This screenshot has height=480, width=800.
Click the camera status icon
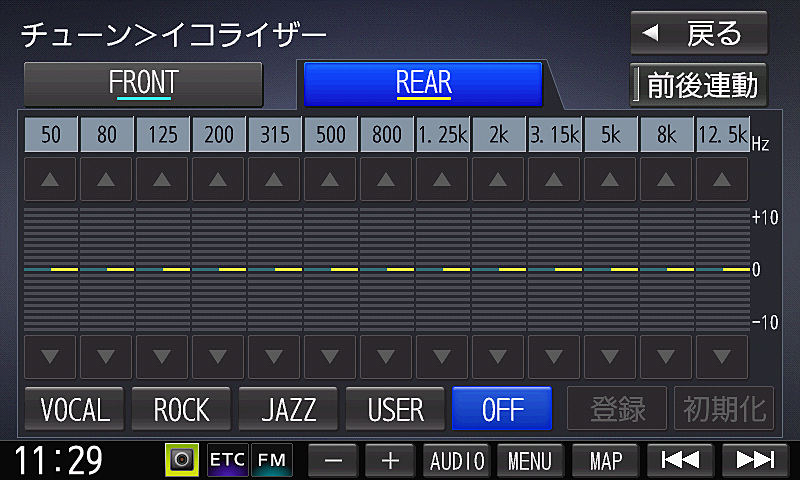tap(182, 460)
